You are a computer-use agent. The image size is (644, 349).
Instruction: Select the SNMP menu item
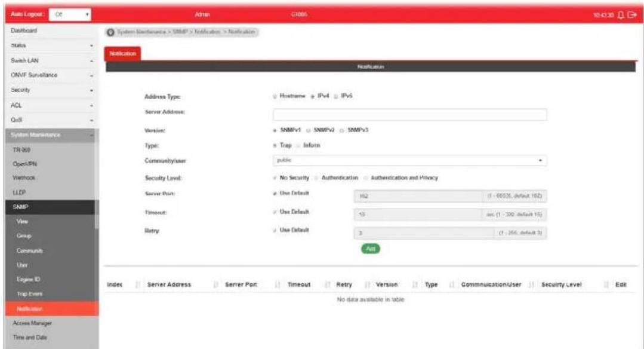pyautogui.click(x=50, y=207)
